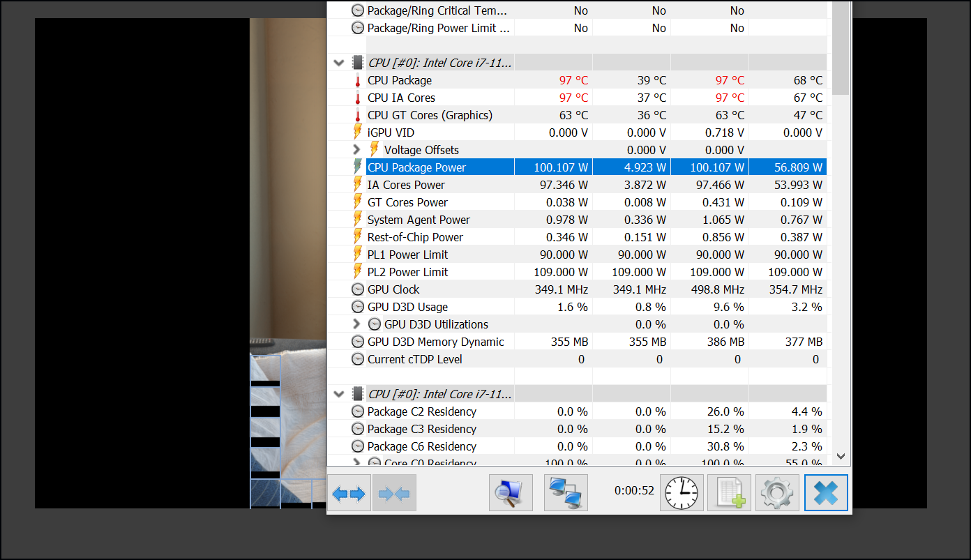The width and height of the screenshot is (971, 560).
Task: Reset min/max values with the clock icon
Action: pyautogui.click(x=682, y=494)
